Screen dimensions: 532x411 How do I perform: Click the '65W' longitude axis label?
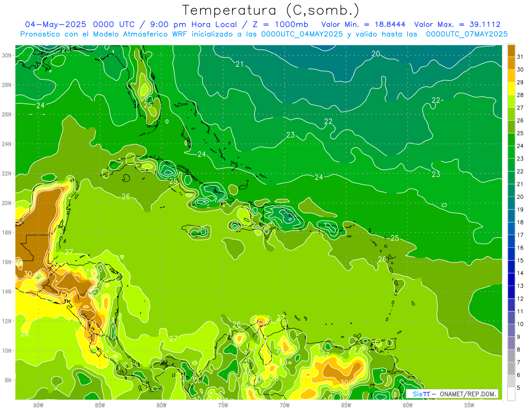tap(346, 405)
